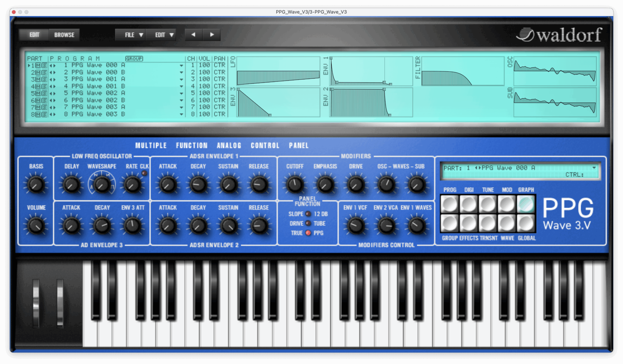This screenshot has height=364, width=623.
Task: Open the TRNSNT page button
Action: pyautogui.click(x=487, y=223)
